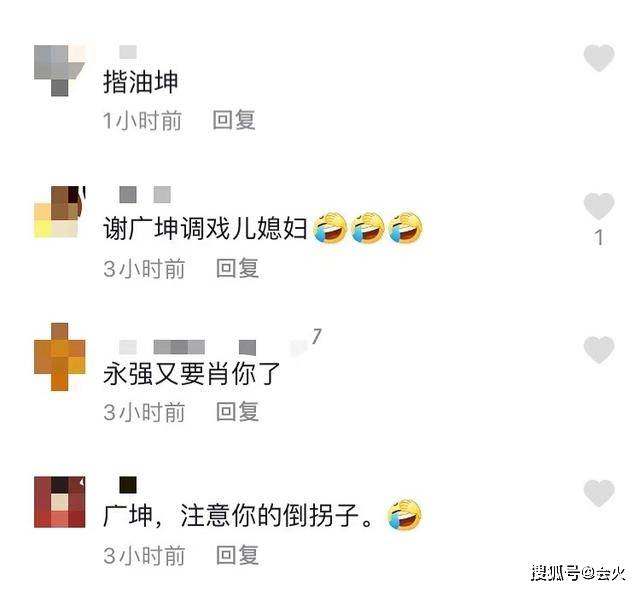Reply to the '广坤，注意你的倒拐子' comment
This screenshot has height=590, width=640.
(x=237, y=555)
